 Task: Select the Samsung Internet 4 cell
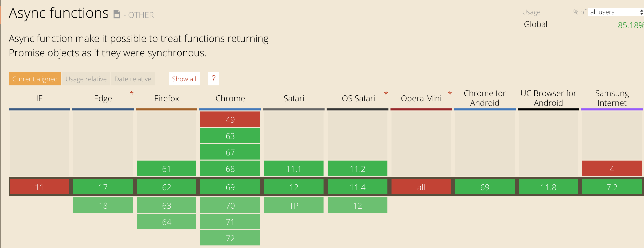(x=612, y=168)
